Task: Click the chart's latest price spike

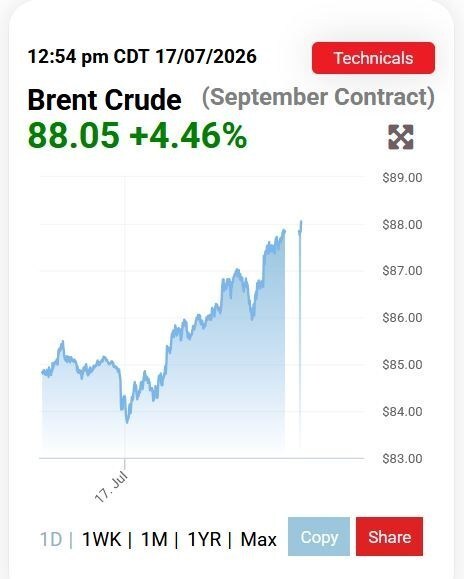Action: (301, 223)
